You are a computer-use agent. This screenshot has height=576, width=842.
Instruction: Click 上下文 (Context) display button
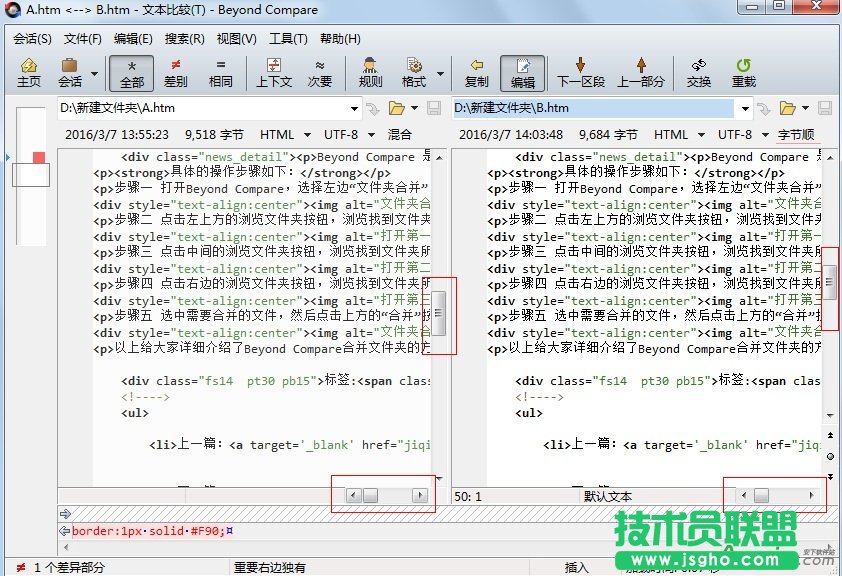[x=273, y=72]
